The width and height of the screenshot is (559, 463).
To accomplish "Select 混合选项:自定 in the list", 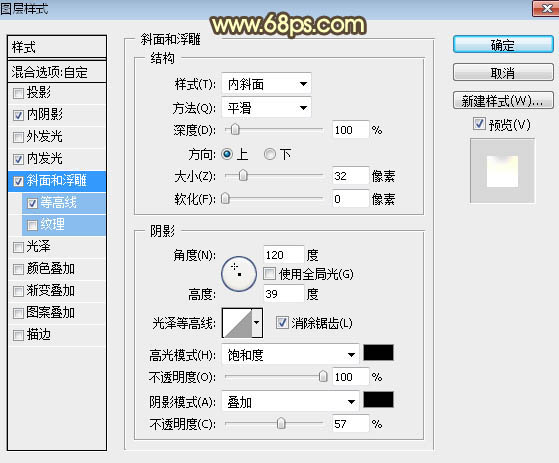I will point(57,72).
